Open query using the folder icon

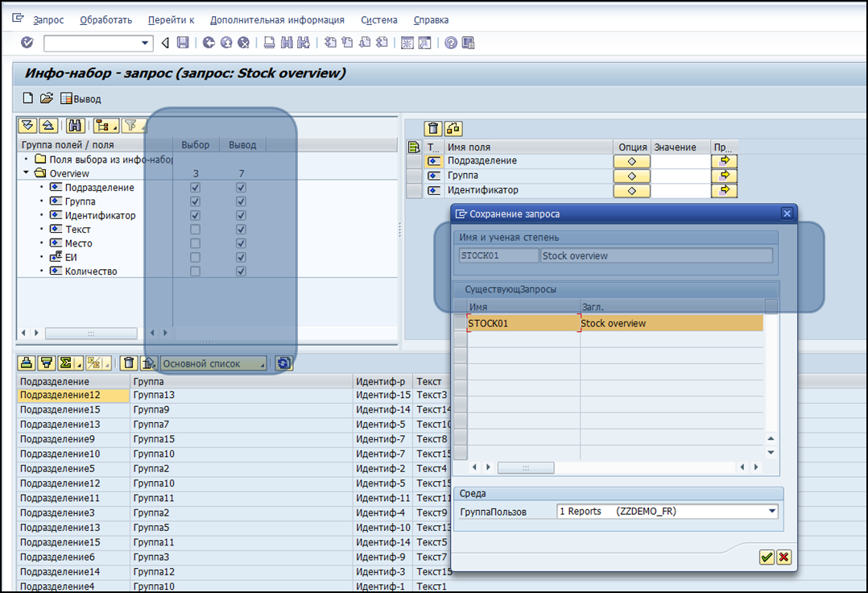click(47, 98)
